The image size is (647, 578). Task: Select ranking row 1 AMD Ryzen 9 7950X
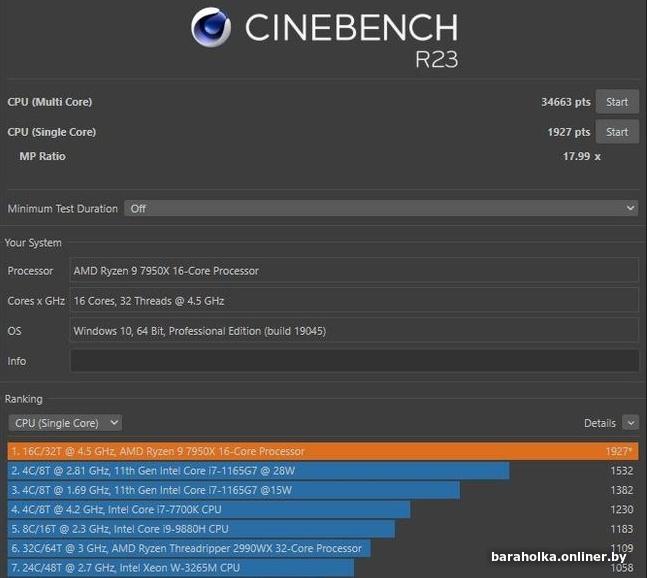pyautogui.click(x=323, y=451)
